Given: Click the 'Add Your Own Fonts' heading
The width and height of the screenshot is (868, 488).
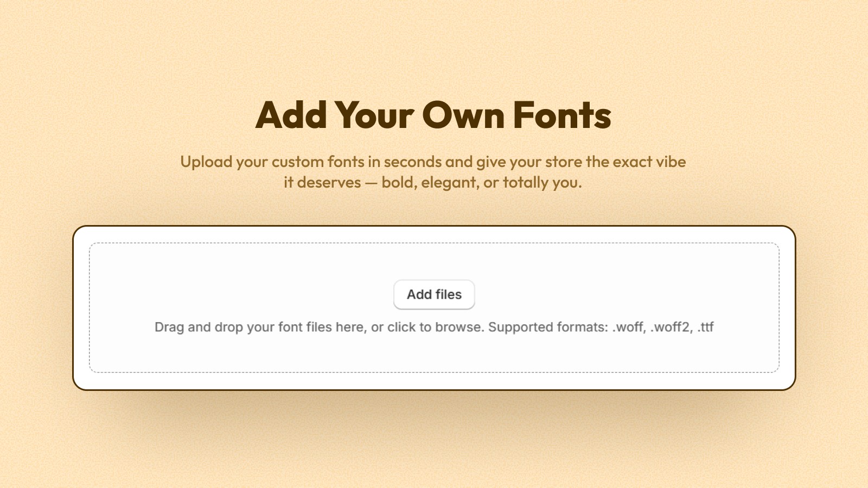Looking at the screenshot, I should coord(434,115).
